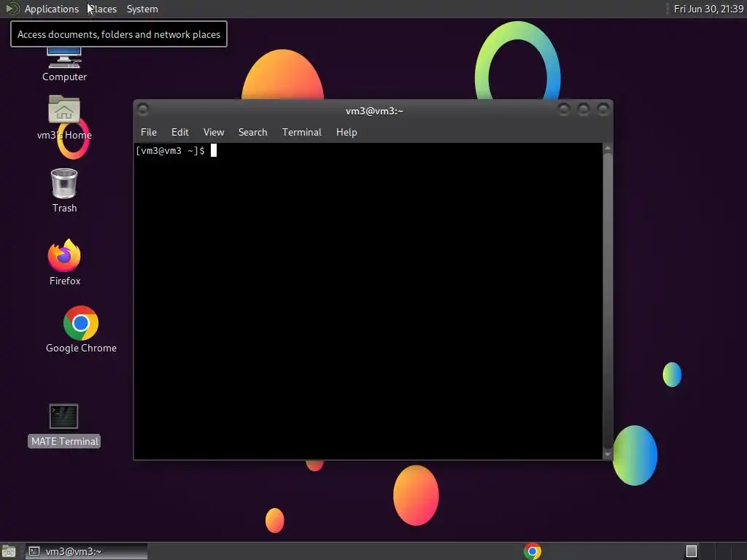The image size is (747, 560).
Task: Click the terminal scrollbar up arrow
Action: coord(608,149)
